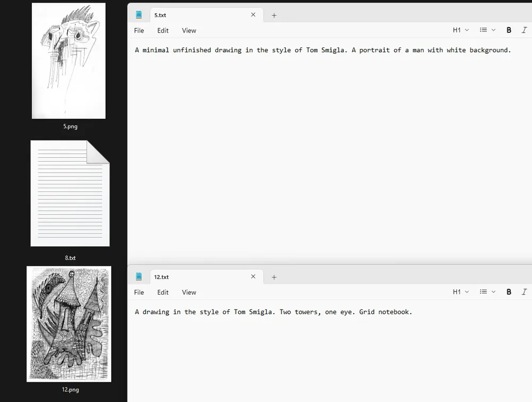This screenshot has height=402, width=532.
Task: Open H1 heading dropdown in 12.txt window
Action: (461, 292)
